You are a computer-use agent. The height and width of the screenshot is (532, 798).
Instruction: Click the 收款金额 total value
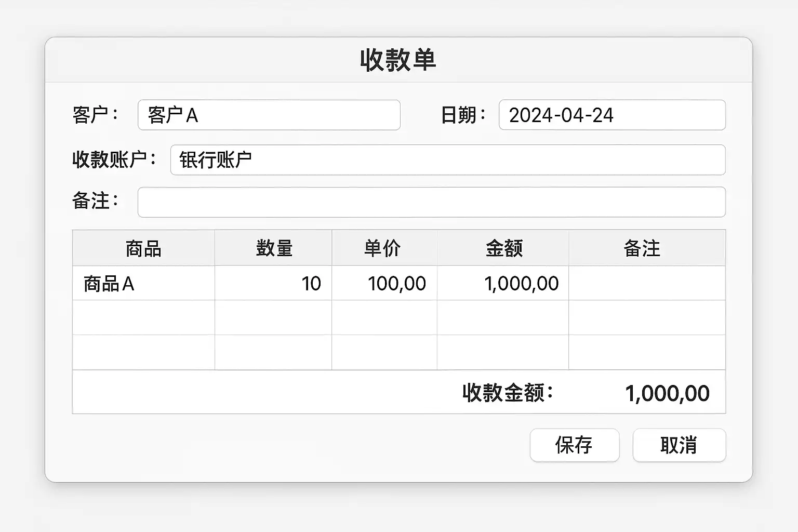coord(667,393)
